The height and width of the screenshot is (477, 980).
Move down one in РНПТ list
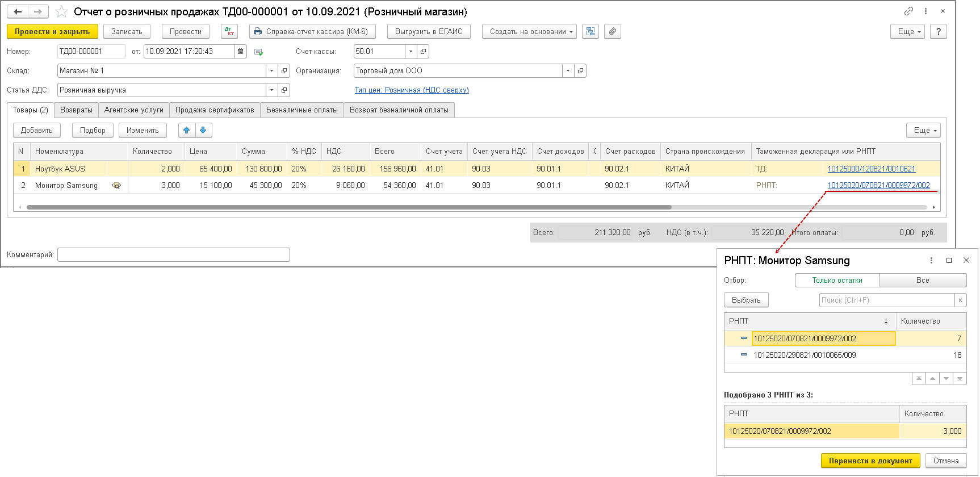click(946, 379)
